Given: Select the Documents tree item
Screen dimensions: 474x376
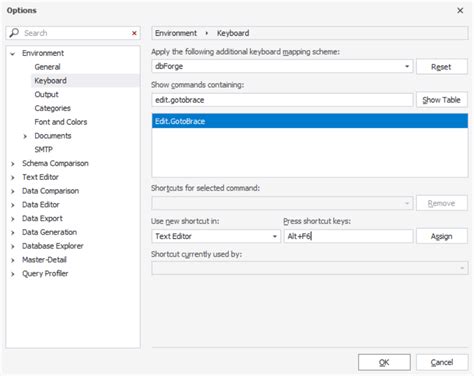Looking at the screenshot, I should click(53, 136).
